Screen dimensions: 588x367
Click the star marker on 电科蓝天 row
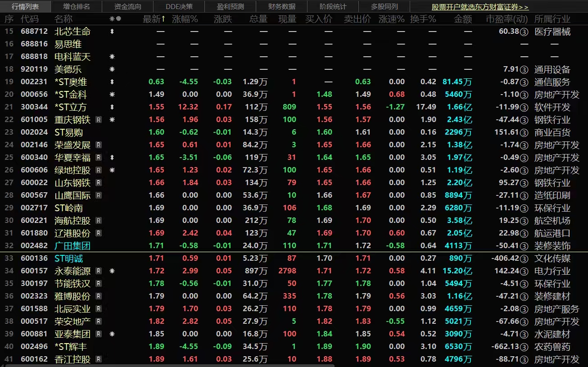point(112,57)
